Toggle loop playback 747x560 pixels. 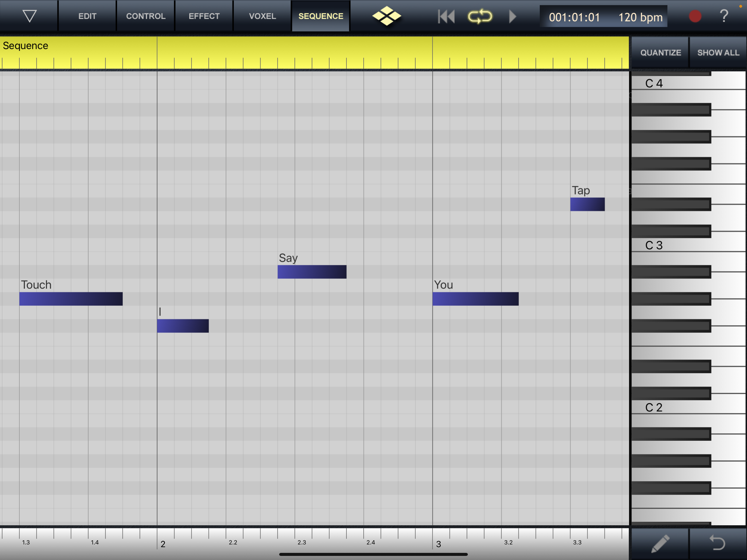480,16
